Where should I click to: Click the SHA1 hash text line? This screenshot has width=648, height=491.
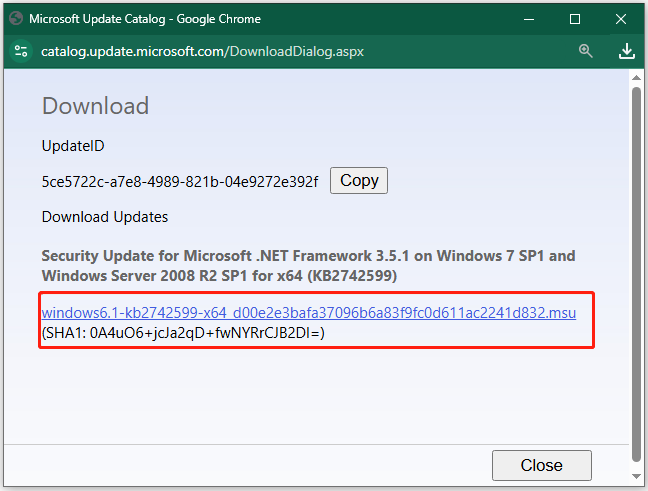click(183, 333)
